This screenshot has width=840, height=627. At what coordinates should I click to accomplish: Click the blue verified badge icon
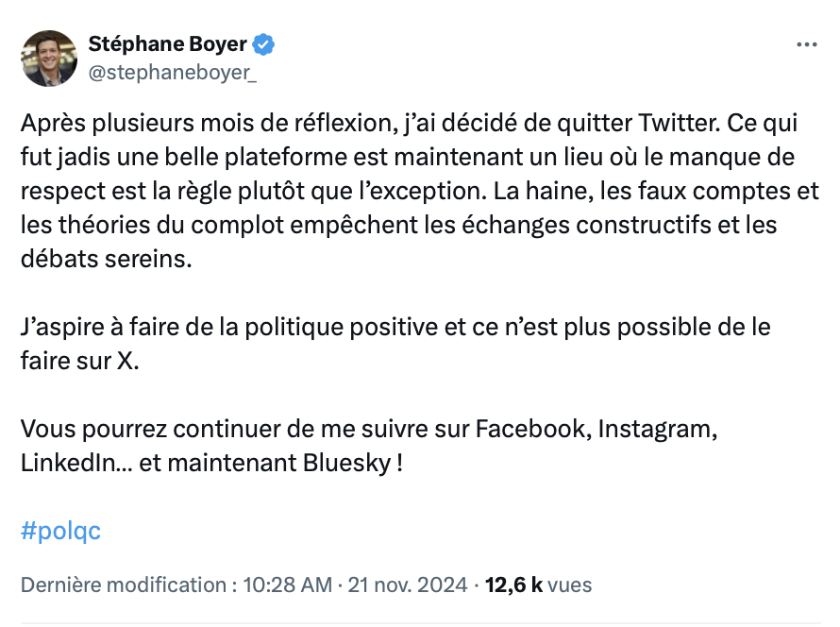[x=263, y=44]
